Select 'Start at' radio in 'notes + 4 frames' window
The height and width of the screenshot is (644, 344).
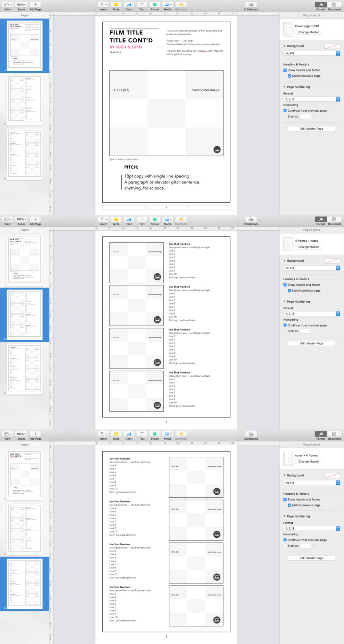(285, 546)
